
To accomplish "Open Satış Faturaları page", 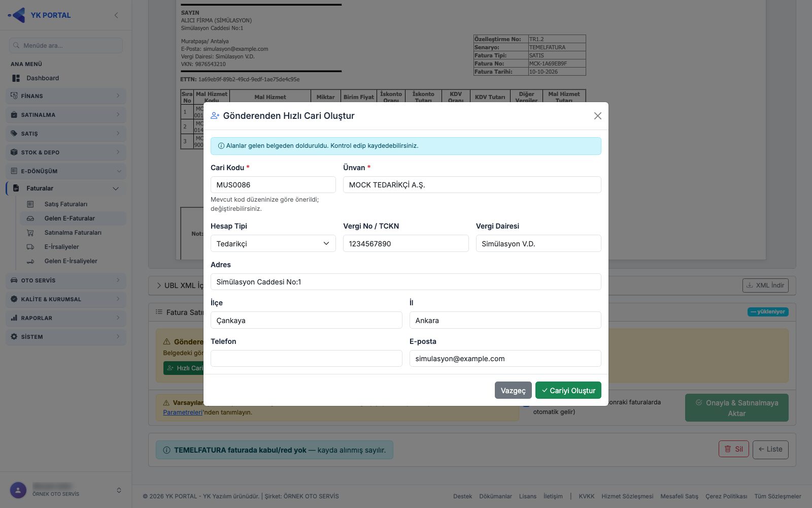I will pos(65,204).
